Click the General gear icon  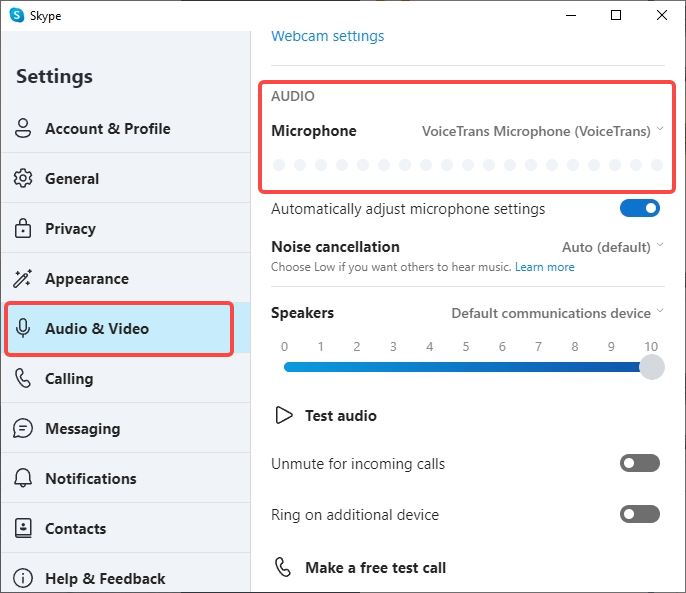tap(23, 179)
